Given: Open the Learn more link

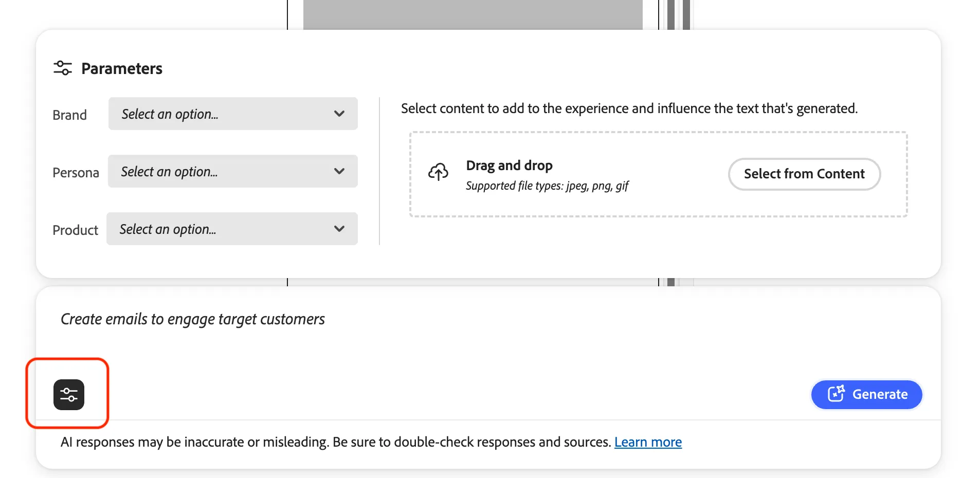Looking at the screenshot, I should pos(648,442).
